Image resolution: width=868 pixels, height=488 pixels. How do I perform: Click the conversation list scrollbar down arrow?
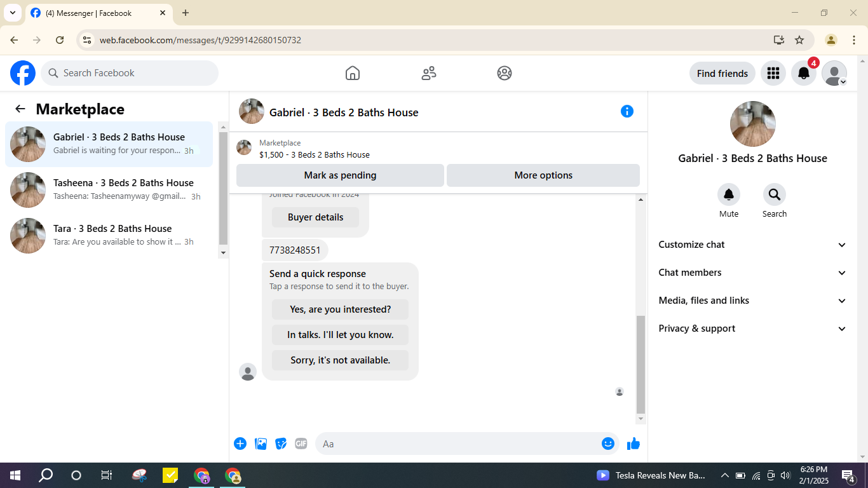[x=223, y=252]
